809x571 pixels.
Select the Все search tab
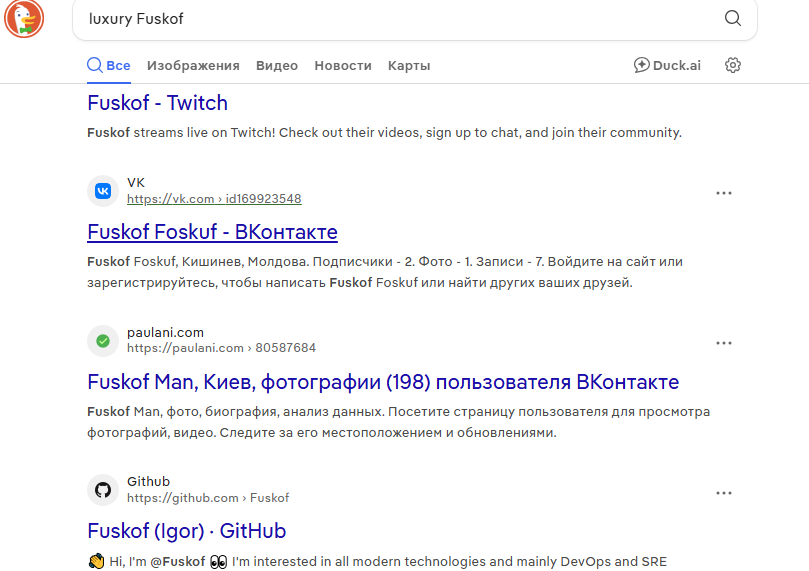tap(109, 66)
